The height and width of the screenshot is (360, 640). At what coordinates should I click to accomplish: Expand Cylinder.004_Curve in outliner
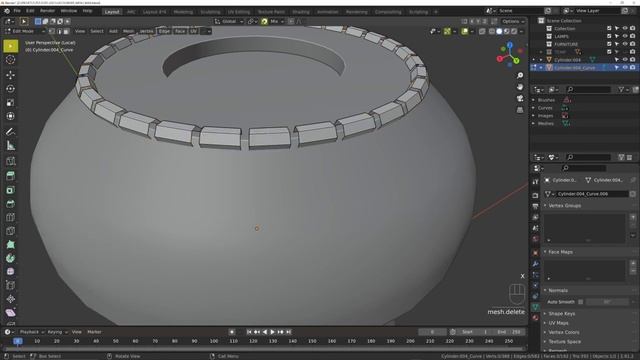pyautogui.click(x=541, y=68)
